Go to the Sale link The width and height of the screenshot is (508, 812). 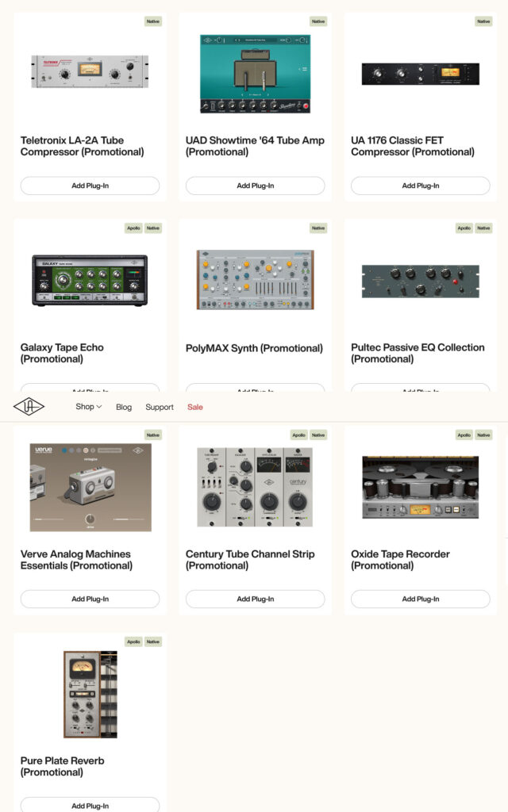tap(195, 407)
